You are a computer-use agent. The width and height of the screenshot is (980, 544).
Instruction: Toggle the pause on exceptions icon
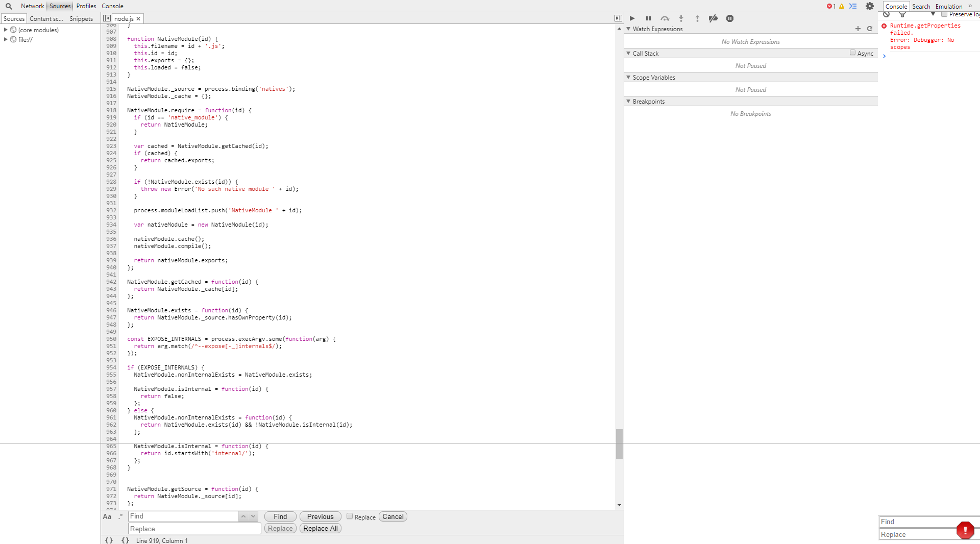[729, 18]
